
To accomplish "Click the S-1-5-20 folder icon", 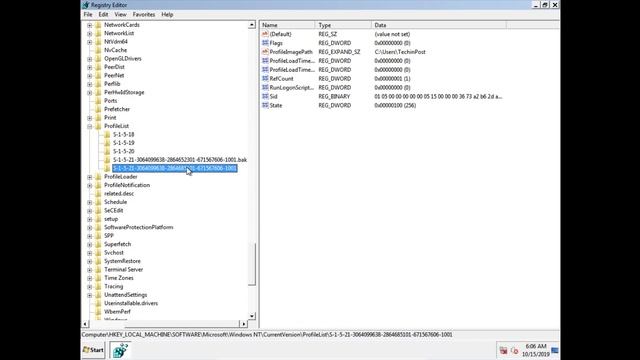I will point(107,151).
